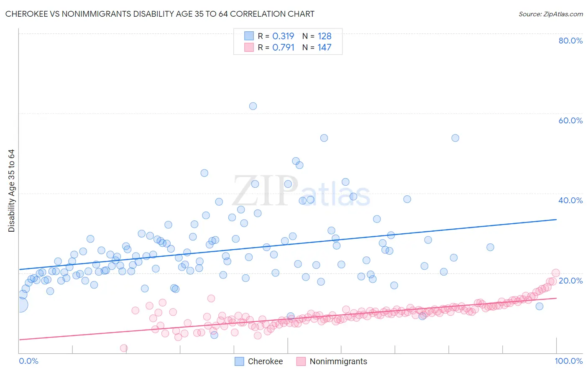Image resolution: width=588 pixels, height=373 pixels.
Task: Click the Cherokee legend label at bottom
Action: (265, 361)
